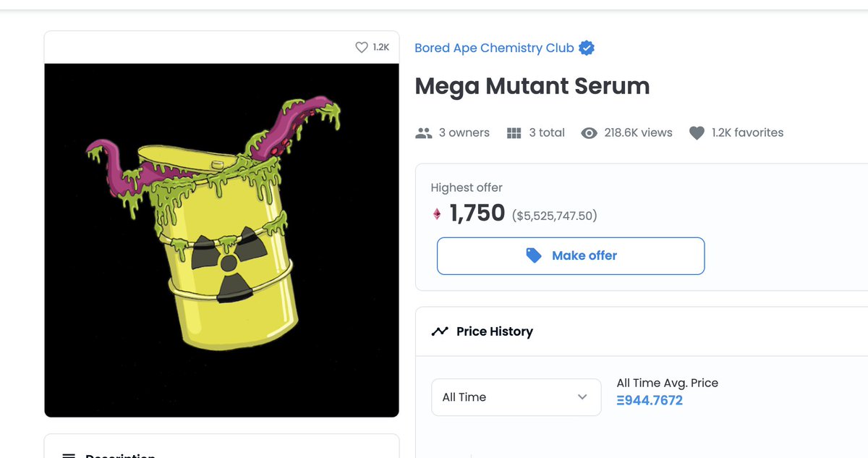Image resolution: width=868 pixels, height=458 pixels.
Task: Click the eye views icon
Action: pos(590,133)
